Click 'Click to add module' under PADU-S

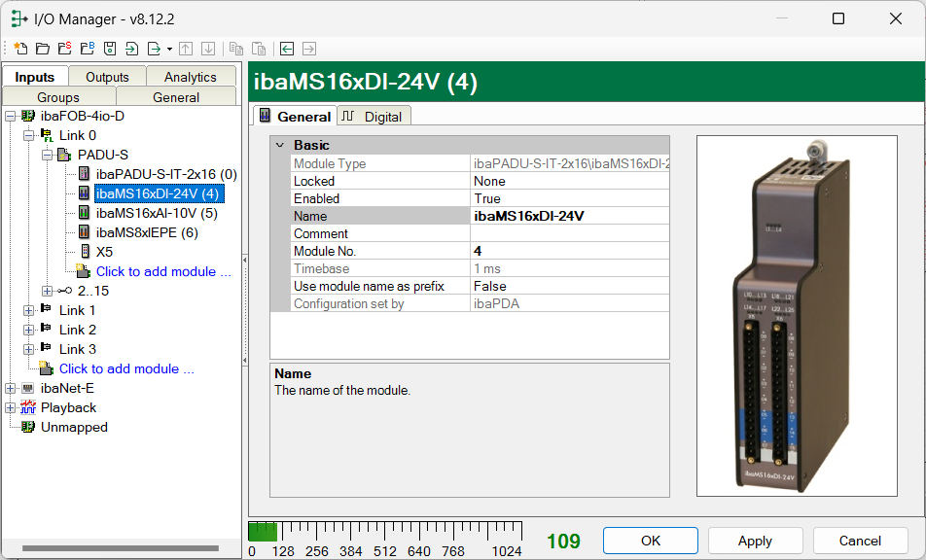[x=163, y=271]
